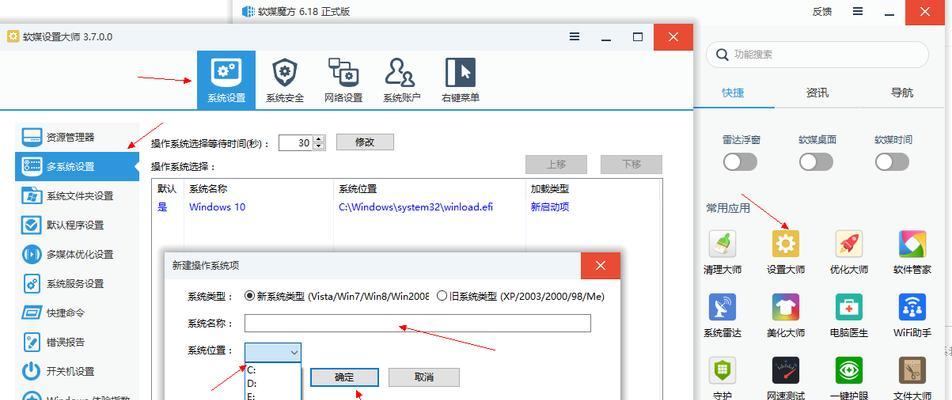Launch 一键护眼 eye icon
Viewport: 952px width, 400px height.
(849, 370)
